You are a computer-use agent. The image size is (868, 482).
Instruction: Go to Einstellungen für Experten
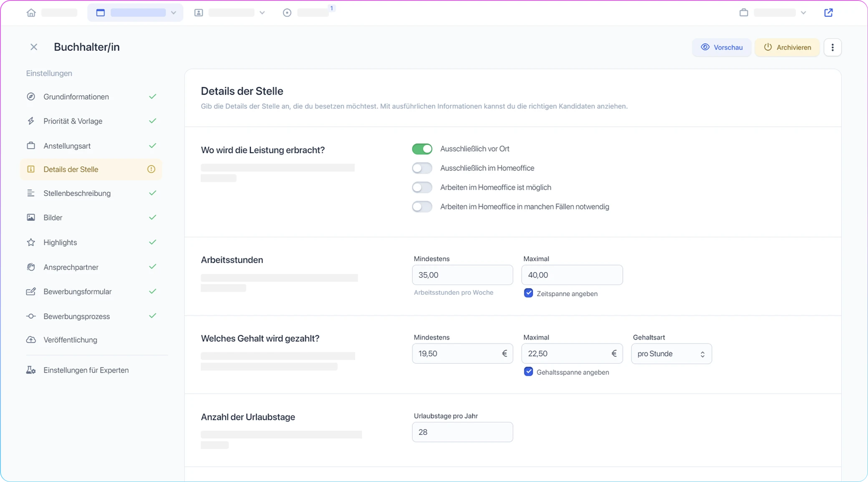[86, 370]
